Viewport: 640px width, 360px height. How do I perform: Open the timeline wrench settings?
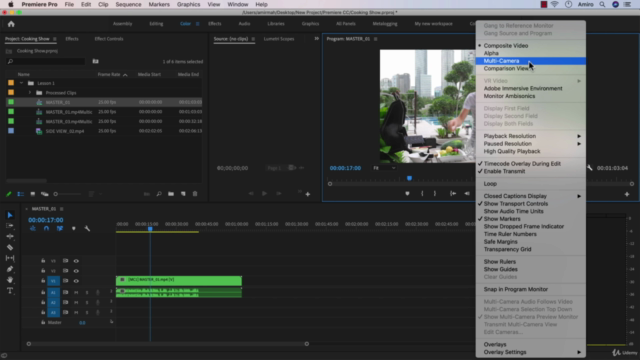click(x=87, y=229)
